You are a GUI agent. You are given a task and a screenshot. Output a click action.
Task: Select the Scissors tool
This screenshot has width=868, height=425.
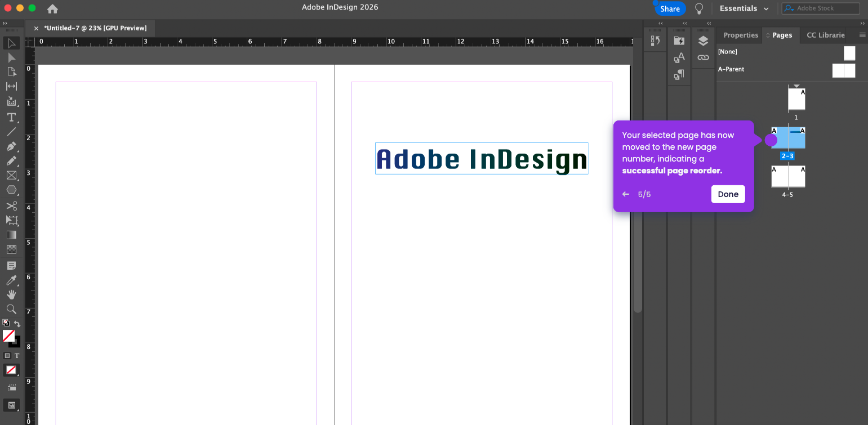pyautogui.click(x=11, y=205)
